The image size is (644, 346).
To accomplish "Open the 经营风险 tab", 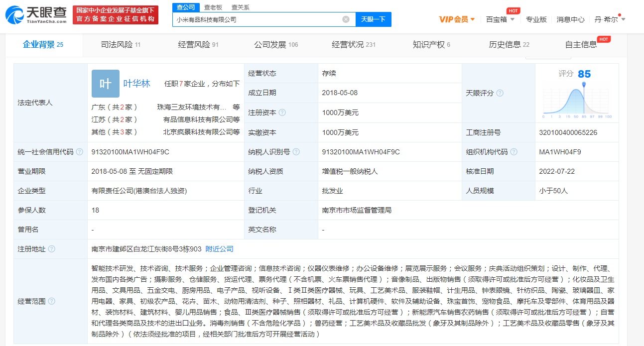I will pyautogui.click(x=198, y=45).
